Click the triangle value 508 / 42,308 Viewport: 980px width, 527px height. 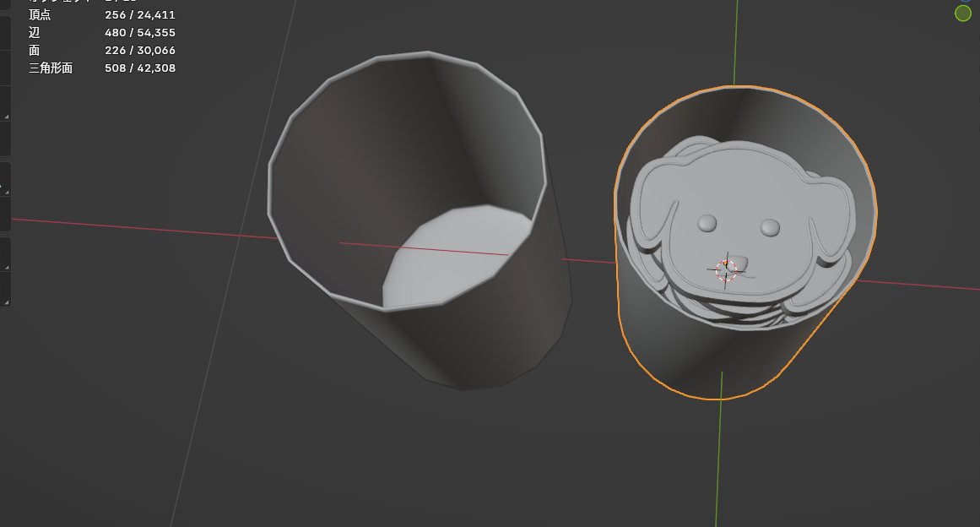[140, 68]
